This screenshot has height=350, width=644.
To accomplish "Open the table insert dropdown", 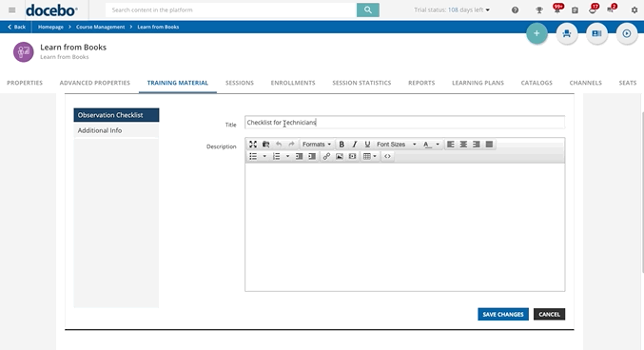I will pyautogui.click(x=370, y=156).
